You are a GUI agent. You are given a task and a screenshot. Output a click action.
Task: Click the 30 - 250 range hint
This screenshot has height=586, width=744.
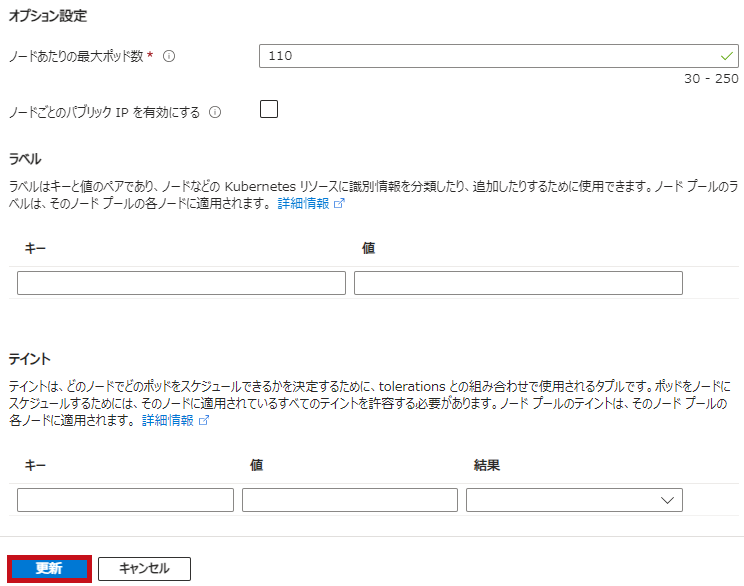point(711,79)
